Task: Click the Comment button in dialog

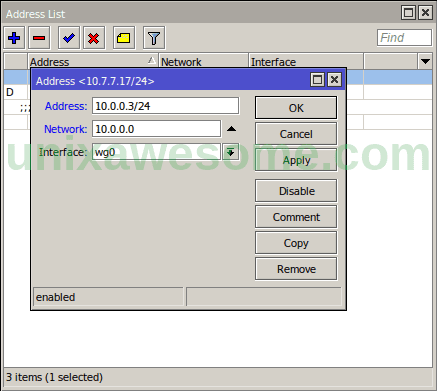Action: 296,217
